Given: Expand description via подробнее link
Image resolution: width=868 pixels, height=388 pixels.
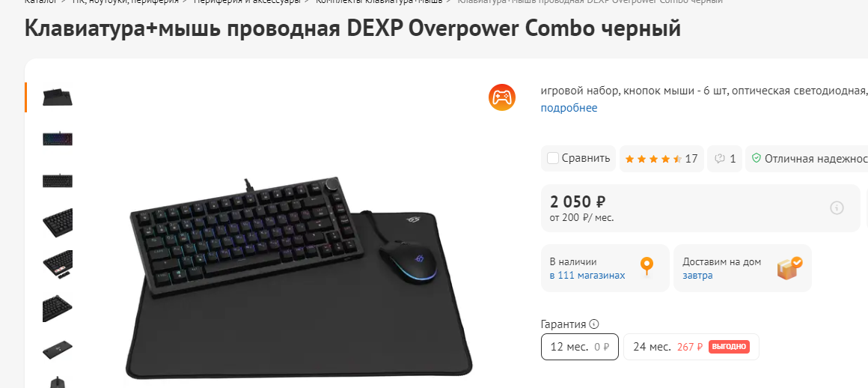Looking at the screenshot, I should click(569, 108).
